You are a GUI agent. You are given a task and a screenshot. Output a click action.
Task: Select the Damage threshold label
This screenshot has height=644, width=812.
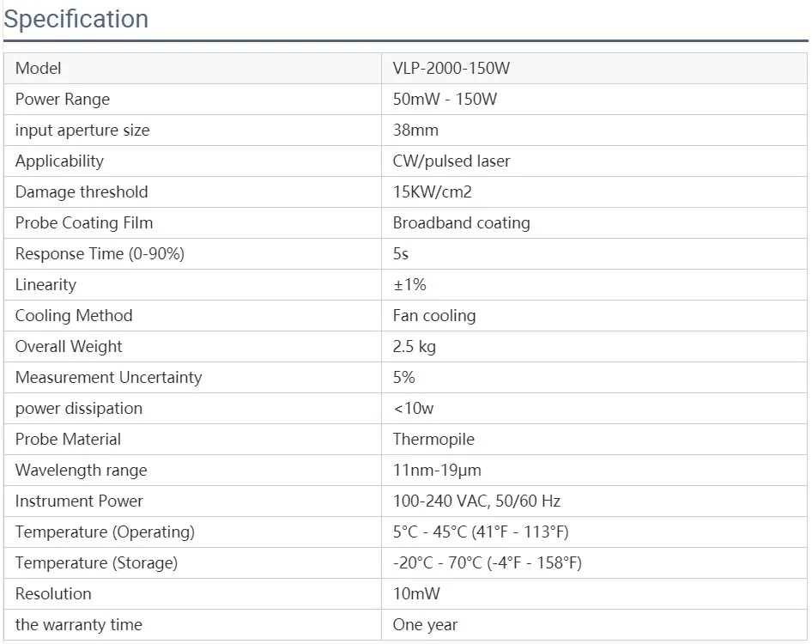82,191
